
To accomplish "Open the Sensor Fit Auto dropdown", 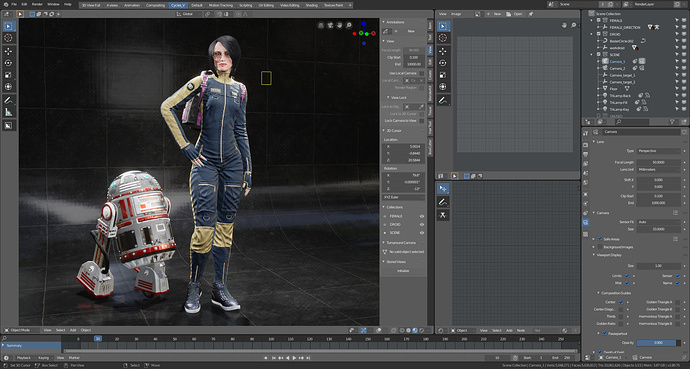I will click(x=658, y=222).
